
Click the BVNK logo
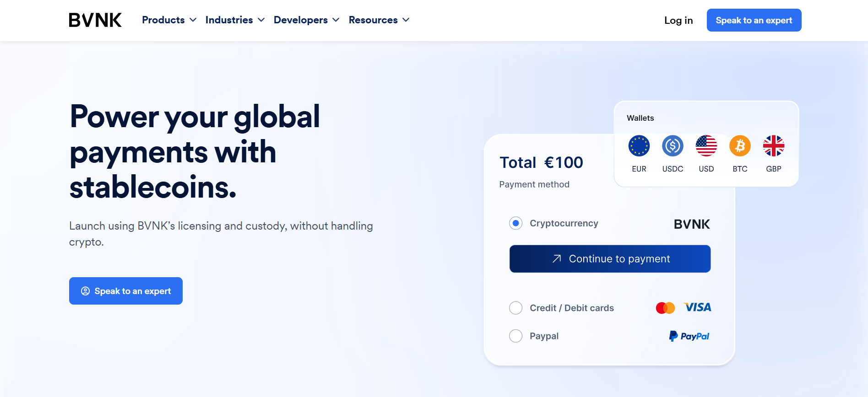pos(95,20)
